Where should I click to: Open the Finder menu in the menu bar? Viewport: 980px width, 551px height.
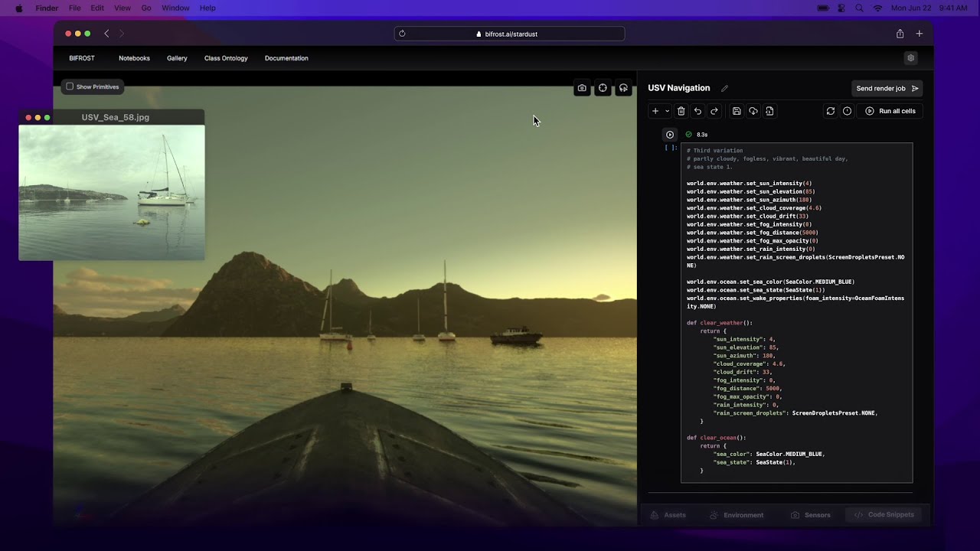[x=47, y=8]
